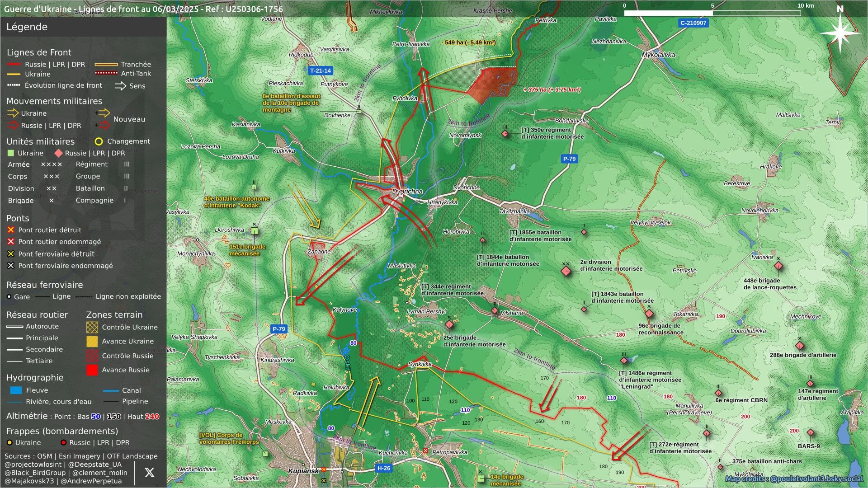The width and height of the screenshot is (868, 488).
Task: Click the Vilshana village label
Action: tap(512, 313)
